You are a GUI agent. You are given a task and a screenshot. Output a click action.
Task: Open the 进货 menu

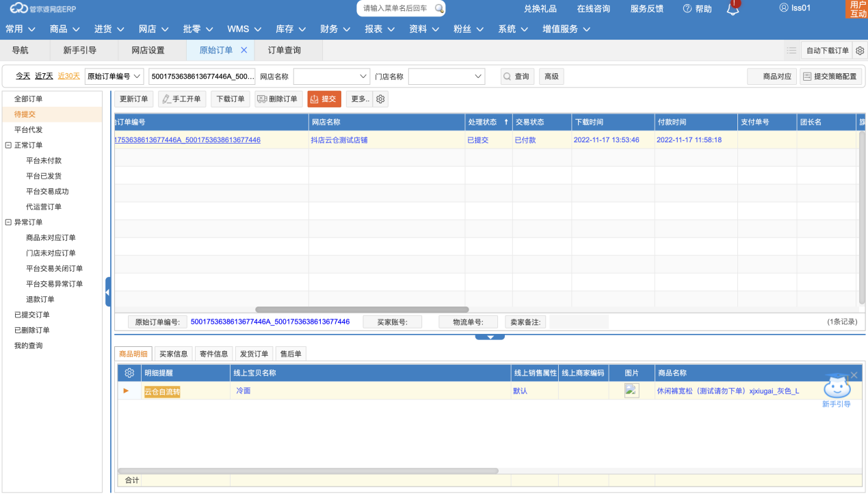coord(109,29)
